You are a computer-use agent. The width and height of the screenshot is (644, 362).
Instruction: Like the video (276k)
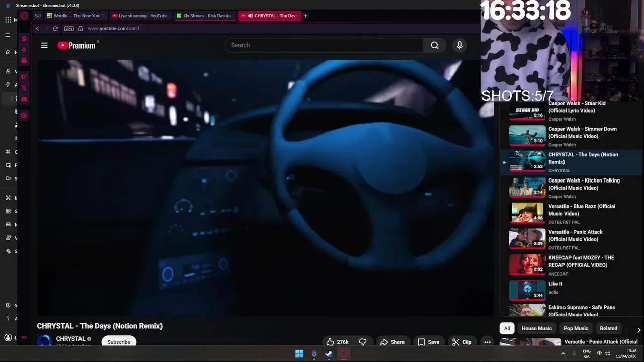(x=337, y=342)
